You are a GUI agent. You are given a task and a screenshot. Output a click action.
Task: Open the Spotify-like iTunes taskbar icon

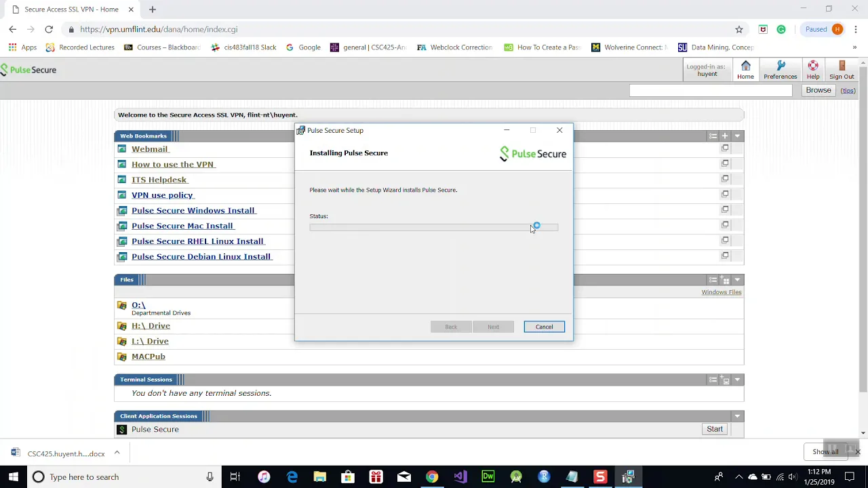click(264, 476)
